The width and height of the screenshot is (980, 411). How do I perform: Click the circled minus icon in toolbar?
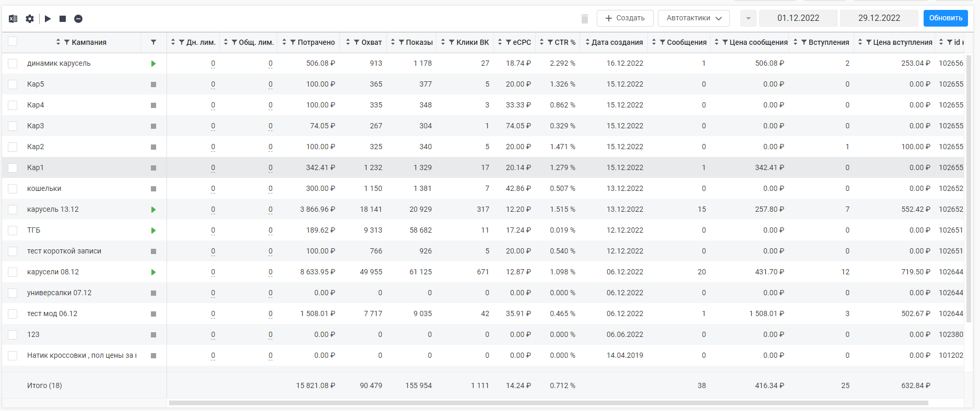click(x=78, y=19)
